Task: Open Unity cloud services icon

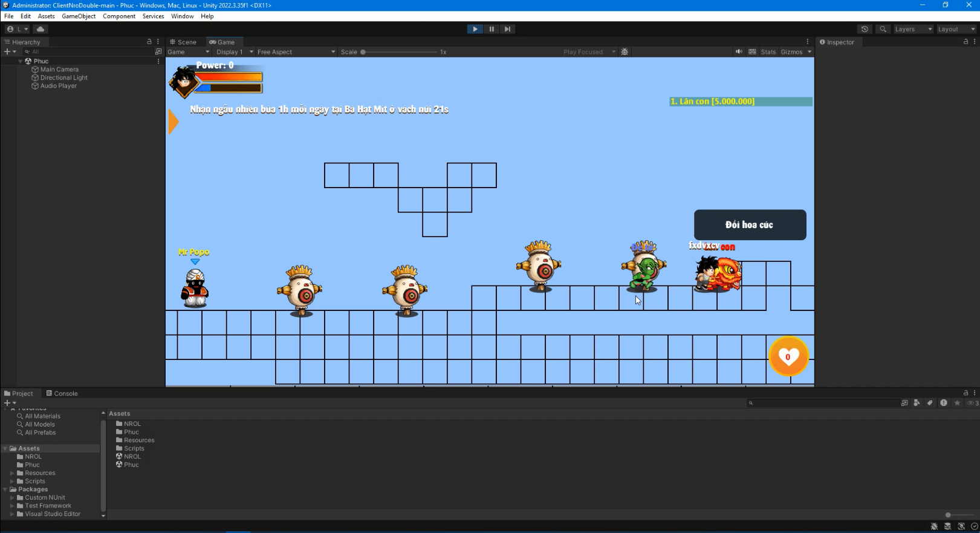Action: coord(41,29)
